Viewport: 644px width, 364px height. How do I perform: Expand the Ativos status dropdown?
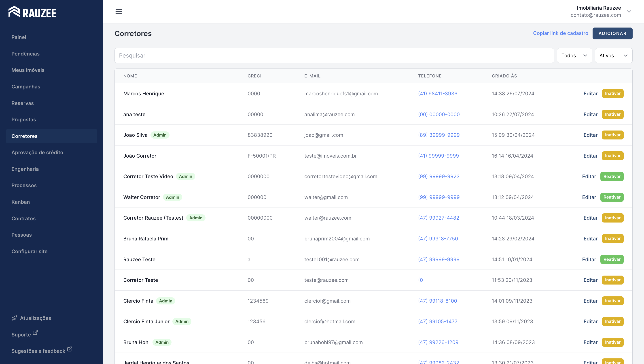click(614, 55)
